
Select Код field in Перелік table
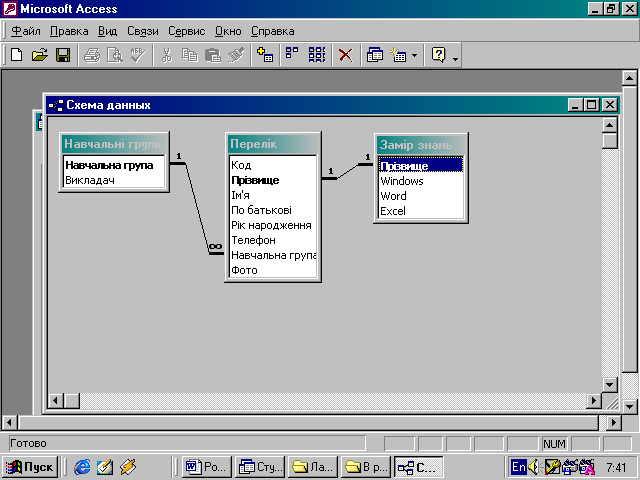(x=273, y=165)
